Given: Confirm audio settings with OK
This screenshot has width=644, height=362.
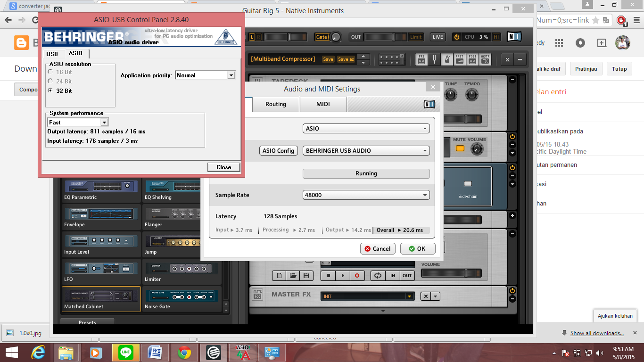Looking at the screenshot, I should [x=418, y=249].
